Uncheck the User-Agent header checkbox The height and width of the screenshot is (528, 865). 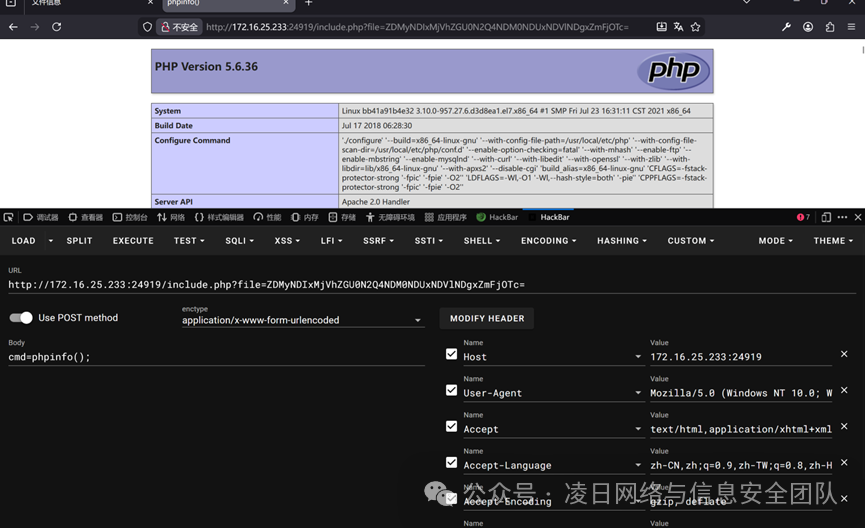pos(451,390)
